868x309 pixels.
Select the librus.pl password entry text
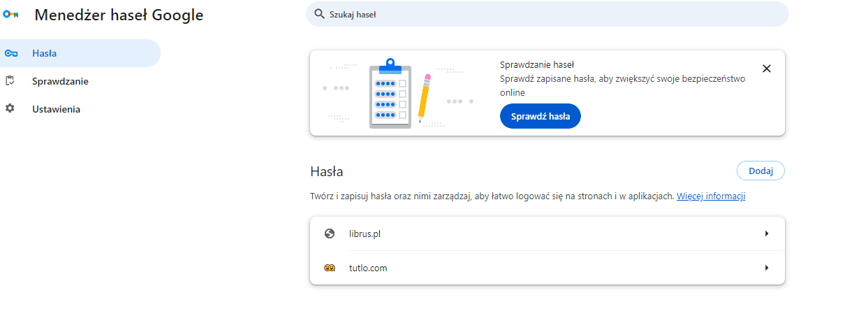(365, 233)
